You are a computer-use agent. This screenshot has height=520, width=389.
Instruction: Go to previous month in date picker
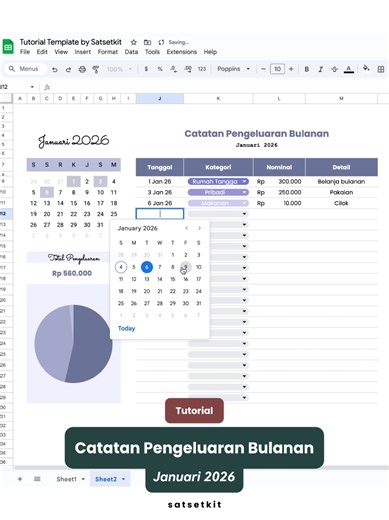pos(187,228)
